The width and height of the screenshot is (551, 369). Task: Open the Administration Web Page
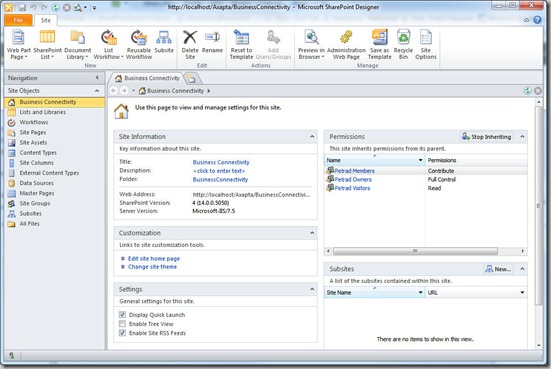coord(346,45)
